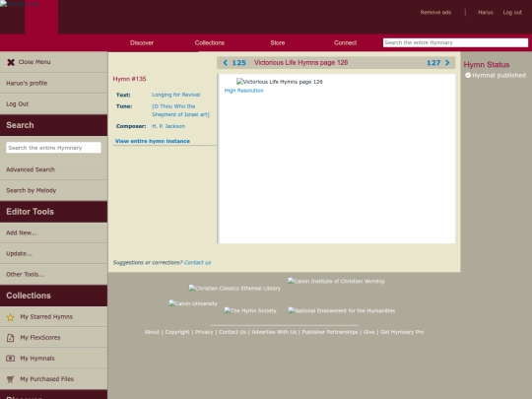
Task: Click the shopping cart icon for Purchased Files
Action: point(11,379)
